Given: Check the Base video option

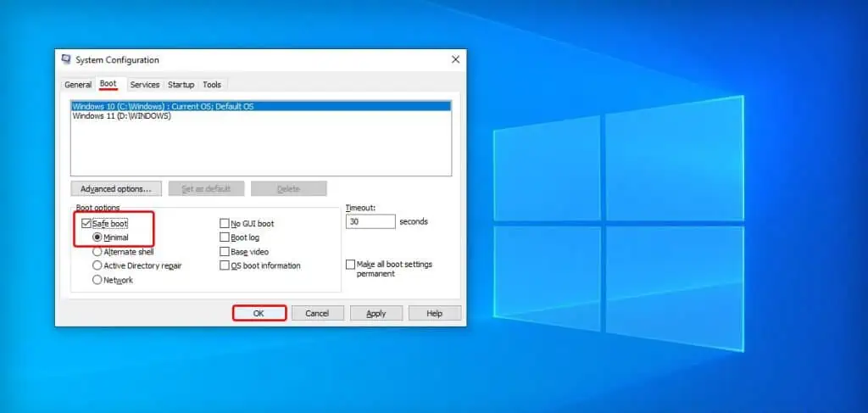Looking at the screenshot, I should tap(225, 252).
